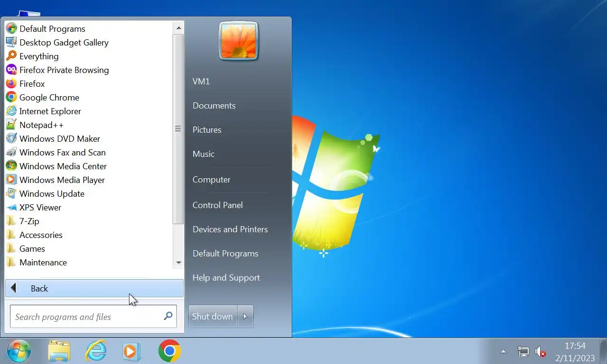Click the Show desktop strip

604,351
